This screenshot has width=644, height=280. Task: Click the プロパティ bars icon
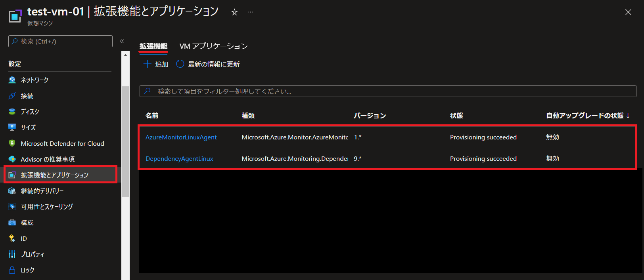(12, 254)
